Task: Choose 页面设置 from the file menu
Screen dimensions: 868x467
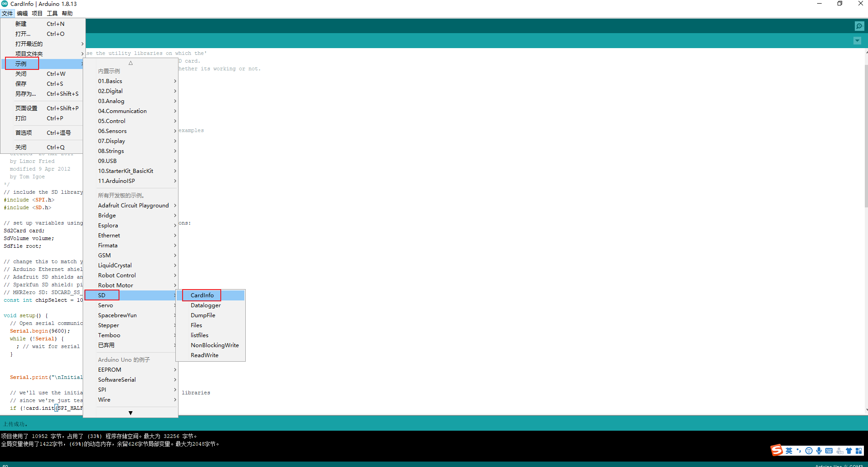Action: (43, 108)
